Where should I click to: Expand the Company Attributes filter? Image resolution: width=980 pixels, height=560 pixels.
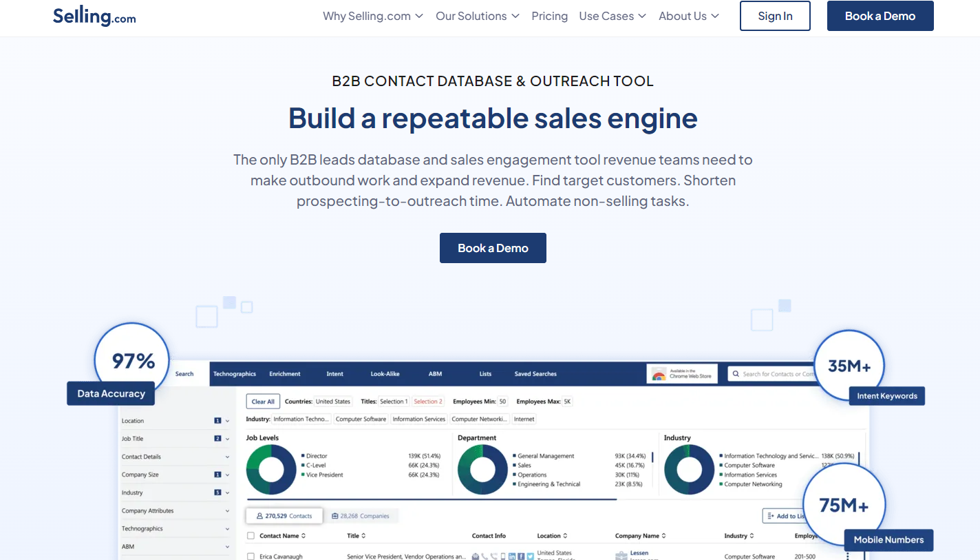click(175, 511)
